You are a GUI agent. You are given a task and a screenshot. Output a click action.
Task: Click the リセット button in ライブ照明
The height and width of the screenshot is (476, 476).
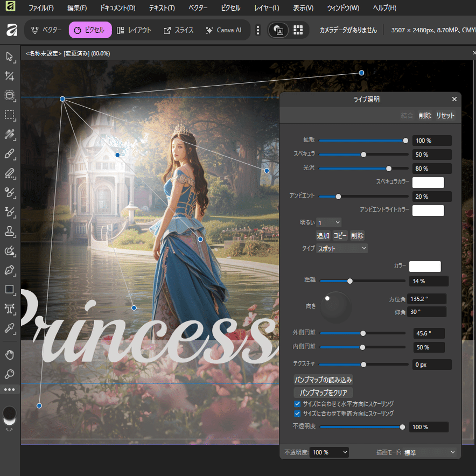[x=445, y=115]
